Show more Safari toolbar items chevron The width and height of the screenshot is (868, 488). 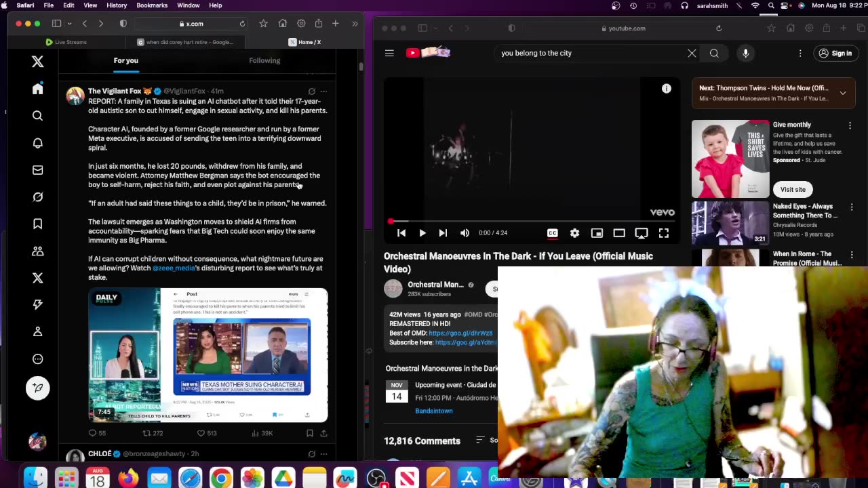tap(355, 24)
